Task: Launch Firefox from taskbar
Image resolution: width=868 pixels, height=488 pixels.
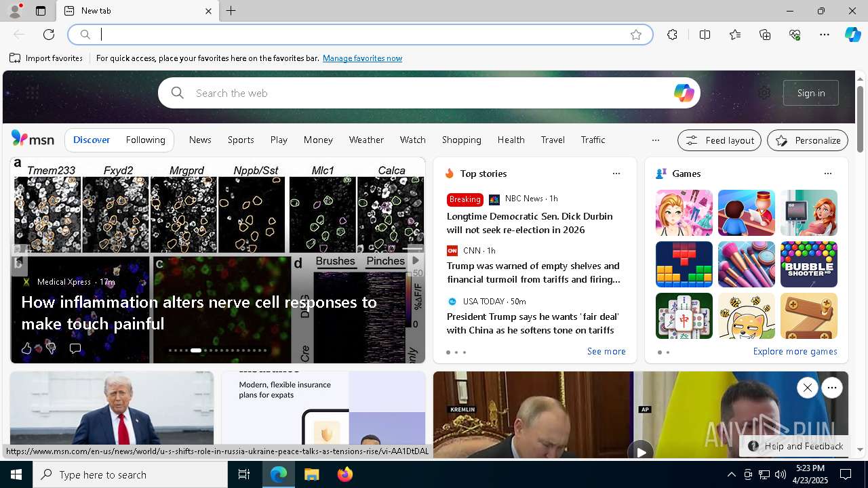Action: [x=344, y=474]
